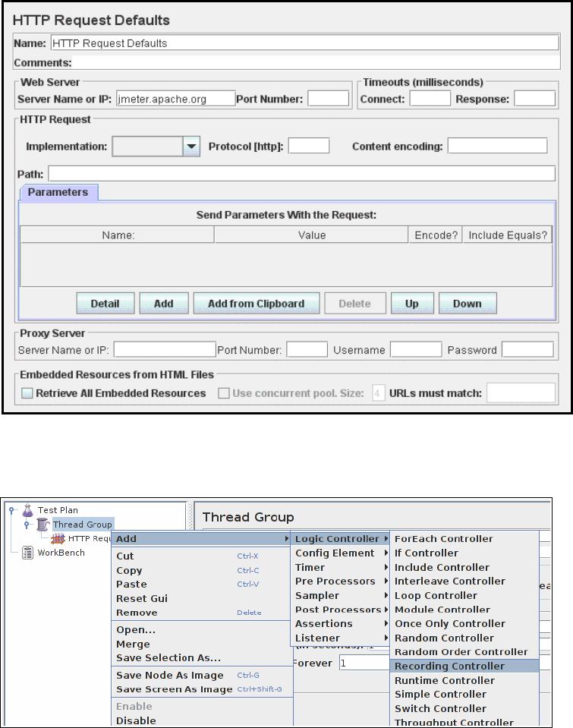
Task: Click the Proxy Server name or IP field
Action: point(165,350)
